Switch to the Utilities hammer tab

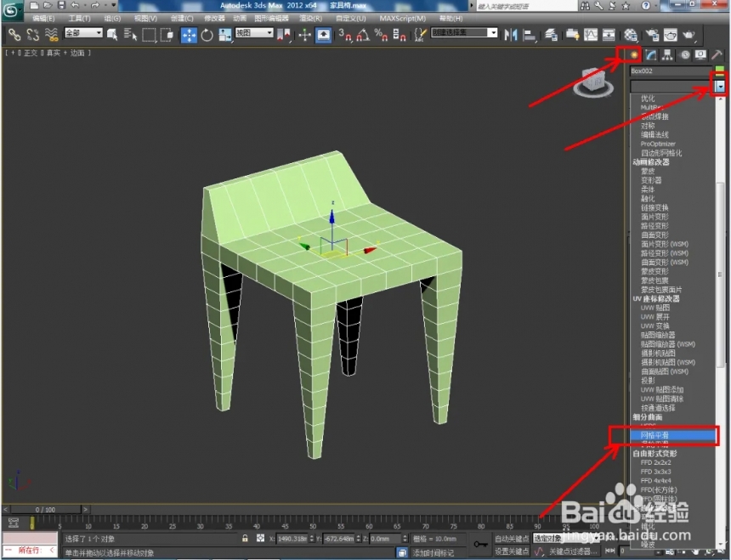[717, 55]
